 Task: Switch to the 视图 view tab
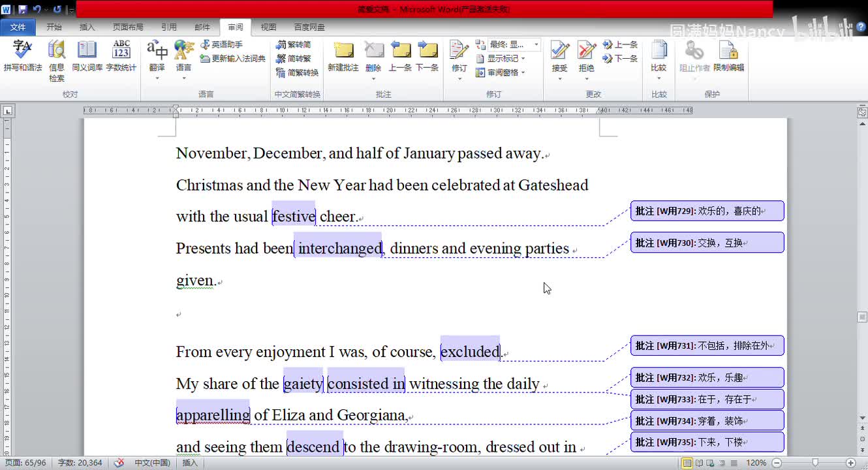click(x=268, y=27)
